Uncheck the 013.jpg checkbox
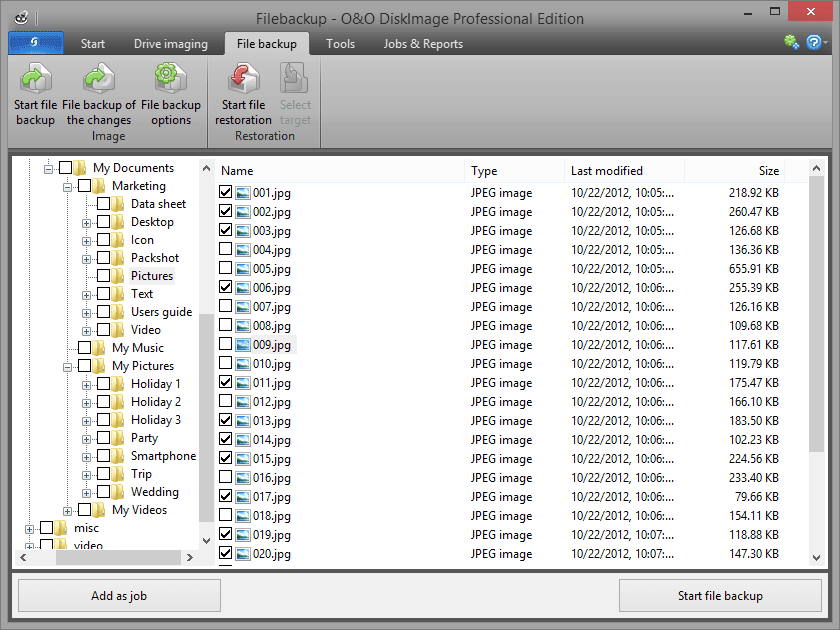840x630 pixels. click(226, 420)
